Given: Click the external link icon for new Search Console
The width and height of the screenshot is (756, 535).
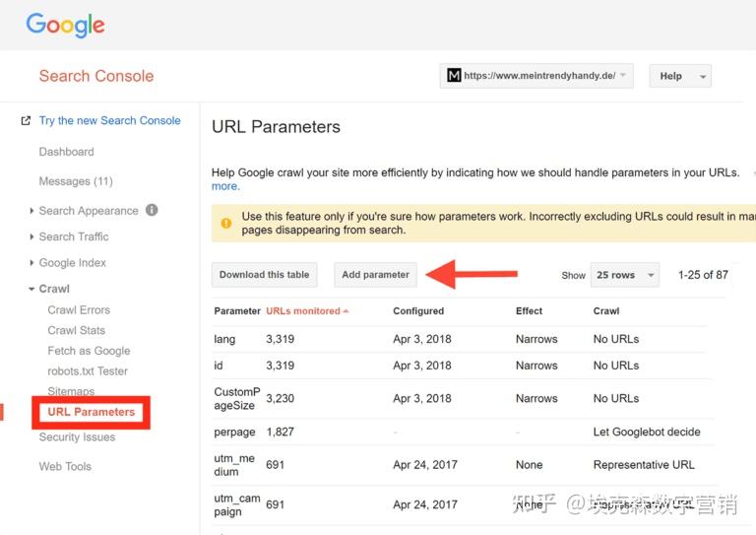Looking at the screenshot, I should click(26, 121).
